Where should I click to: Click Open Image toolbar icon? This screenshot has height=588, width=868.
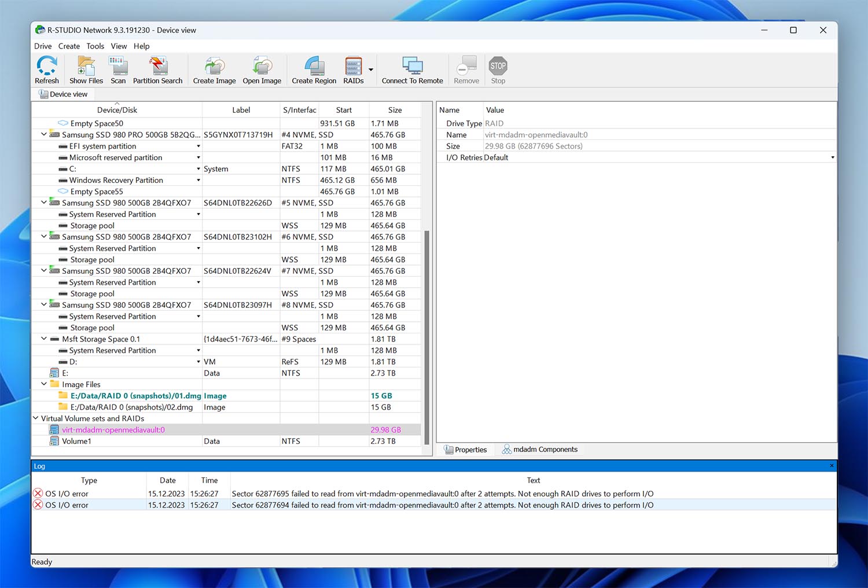pyautogui.click(x=262, y=71)
